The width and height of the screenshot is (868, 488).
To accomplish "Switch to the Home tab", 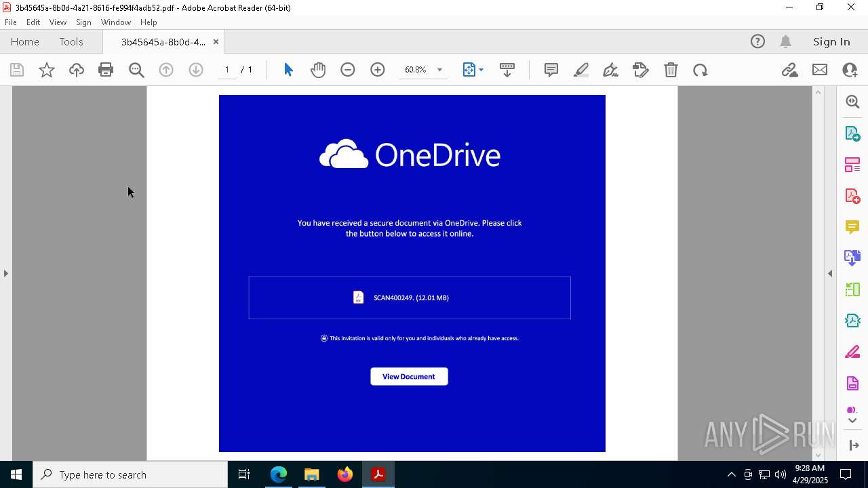I will (x=25, y=41).
